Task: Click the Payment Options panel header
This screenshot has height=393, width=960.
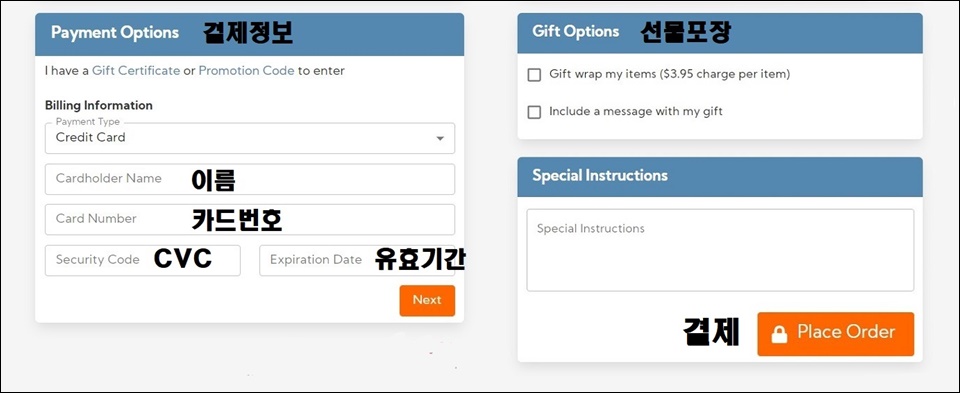Action: coord(249,34)
